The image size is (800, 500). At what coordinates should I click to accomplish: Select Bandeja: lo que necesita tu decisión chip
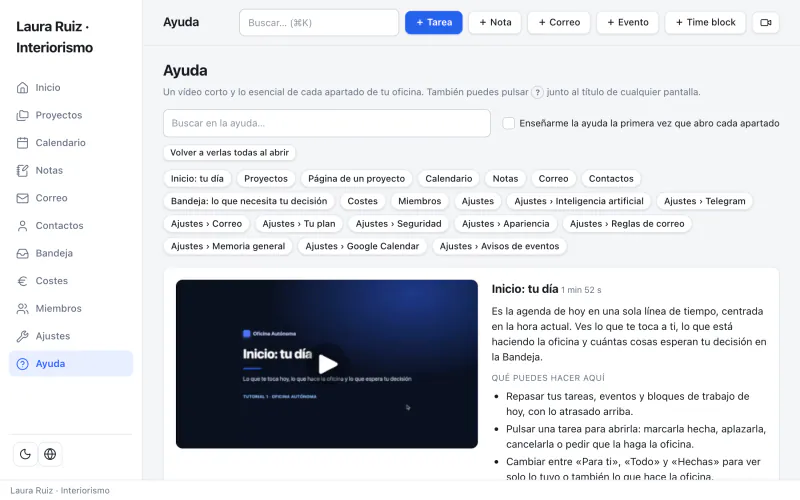click(x=249, y=201)
